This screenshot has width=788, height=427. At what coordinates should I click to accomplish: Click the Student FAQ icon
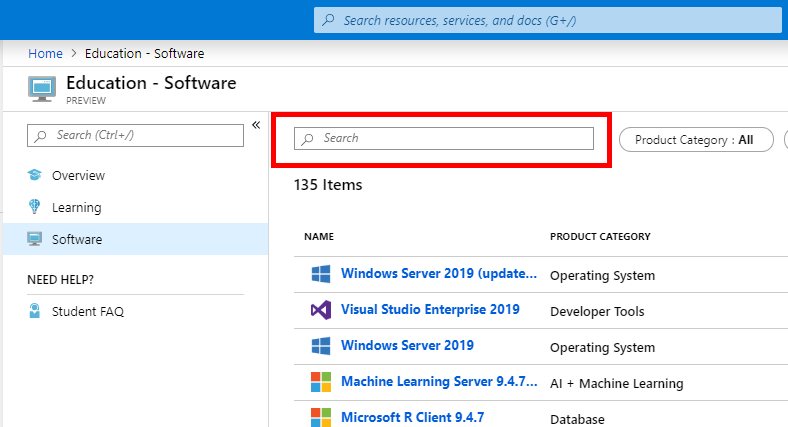coord(35,311)
